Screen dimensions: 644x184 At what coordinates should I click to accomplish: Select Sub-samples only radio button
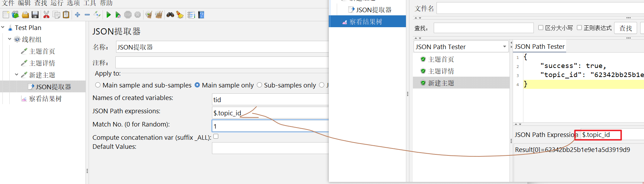(259, 85)
